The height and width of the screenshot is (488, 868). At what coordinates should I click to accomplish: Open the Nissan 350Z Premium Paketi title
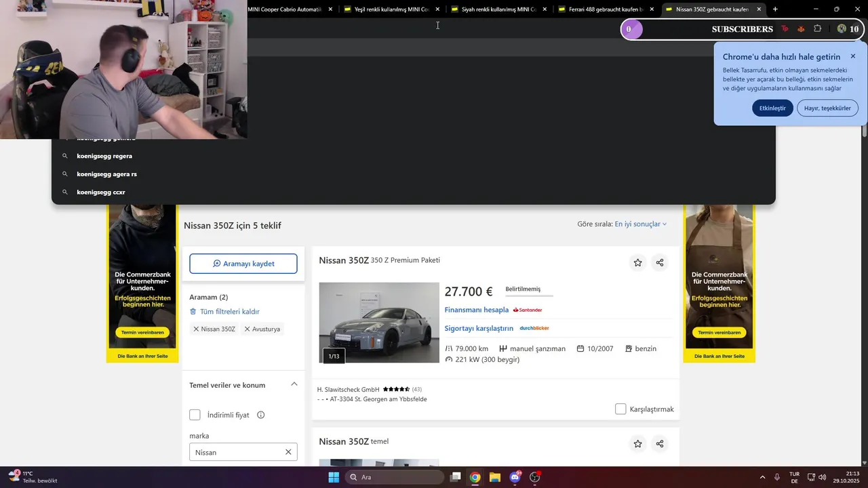(380, 260)
